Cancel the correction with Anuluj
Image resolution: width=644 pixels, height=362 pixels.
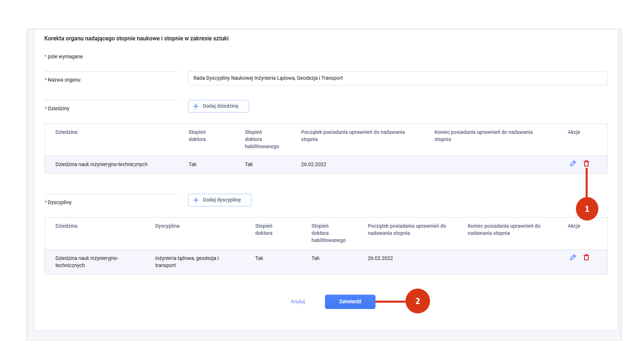pyautogui.click(x=298, y=302)
